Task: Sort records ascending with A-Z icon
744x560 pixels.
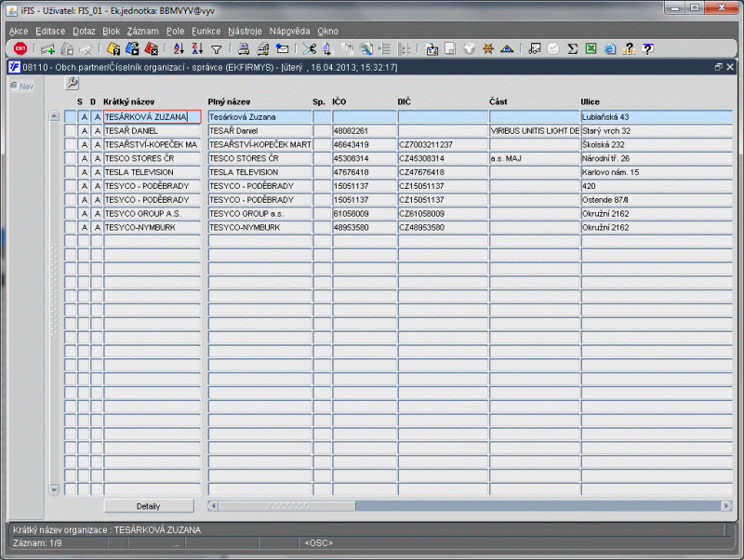Action: (179, 49)
